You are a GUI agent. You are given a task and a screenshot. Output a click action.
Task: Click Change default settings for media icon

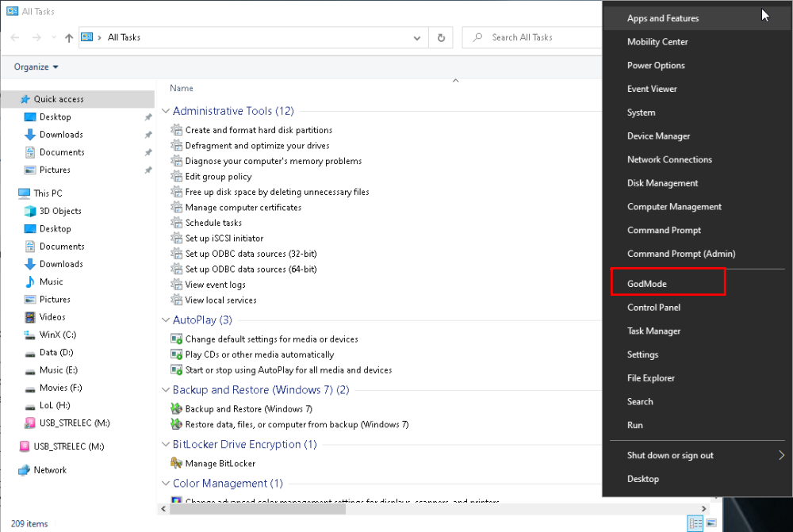[177, 339]
